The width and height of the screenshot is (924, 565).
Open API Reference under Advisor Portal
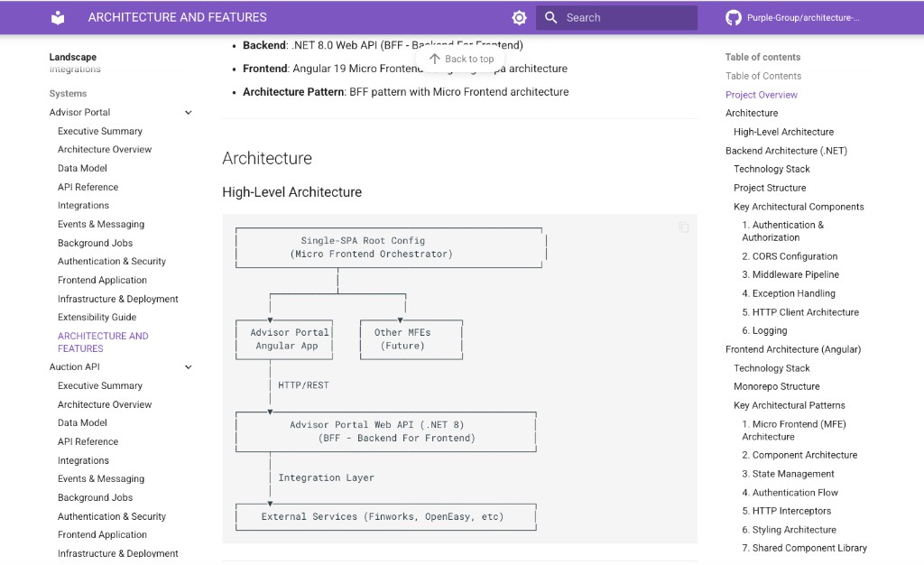[x=88, y=187]
